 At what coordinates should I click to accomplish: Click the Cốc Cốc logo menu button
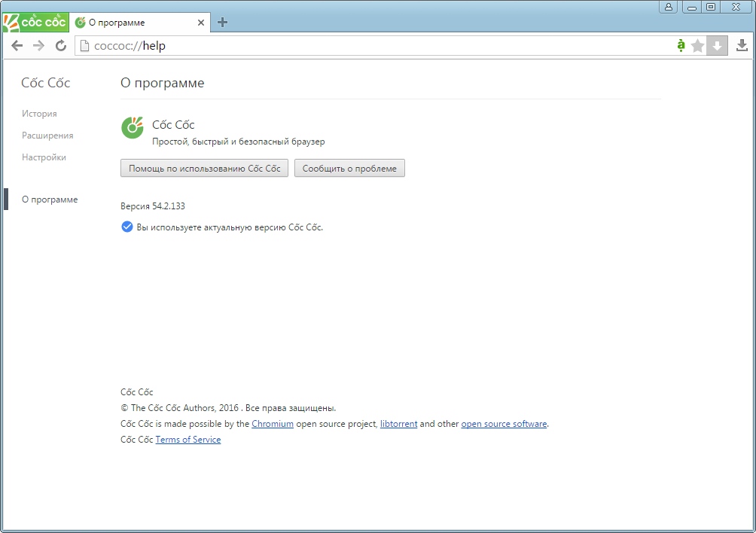click(35, 22)
